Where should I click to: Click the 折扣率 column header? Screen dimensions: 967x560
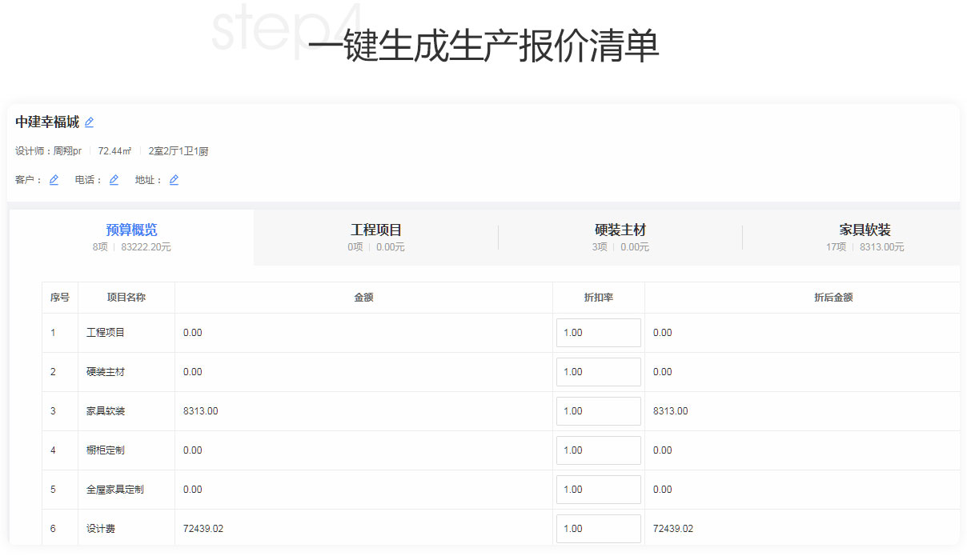(x=598, y=298)
